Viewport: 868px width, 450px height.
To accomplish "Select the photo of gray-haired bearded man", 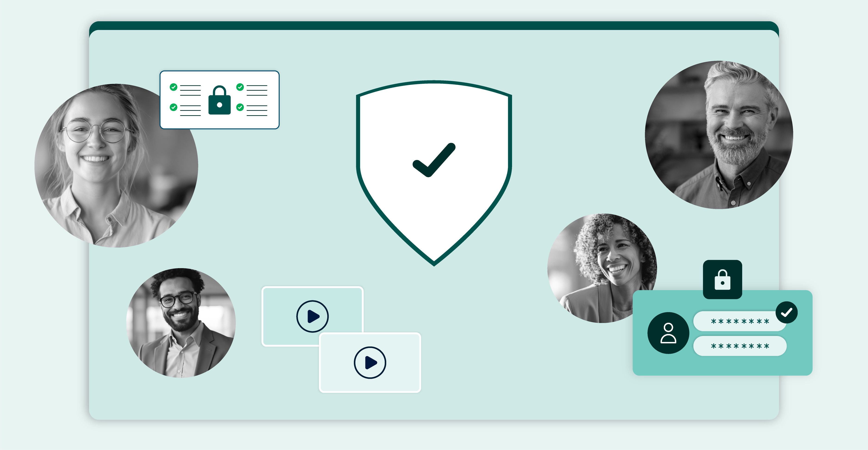I will [x=719, y=135].
